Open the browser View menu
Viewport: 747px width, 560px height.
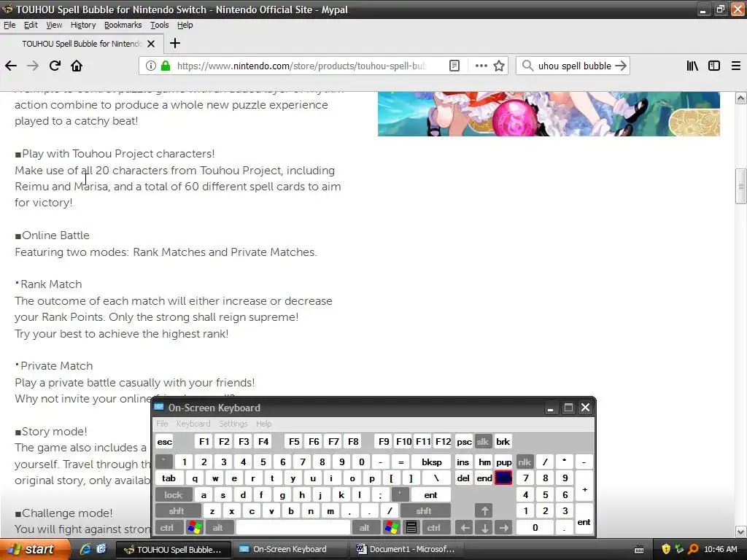pos(54,25)
